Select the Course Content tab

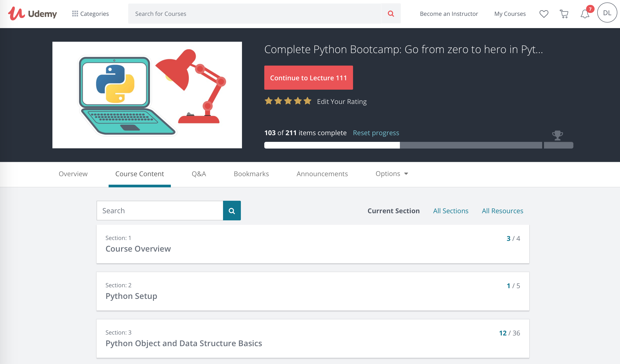[x=140, y=174]
